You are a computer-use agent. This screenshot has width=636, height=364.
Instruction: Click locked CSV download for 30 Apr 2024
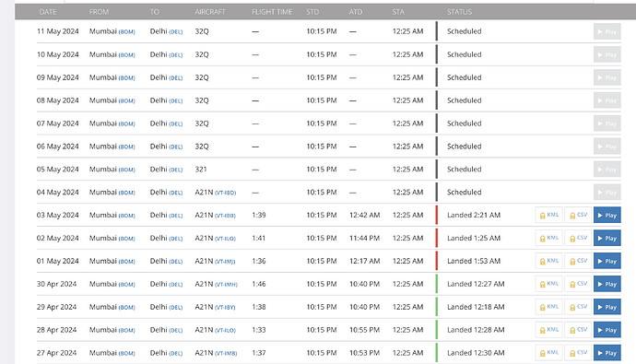[x=578, y=284]
